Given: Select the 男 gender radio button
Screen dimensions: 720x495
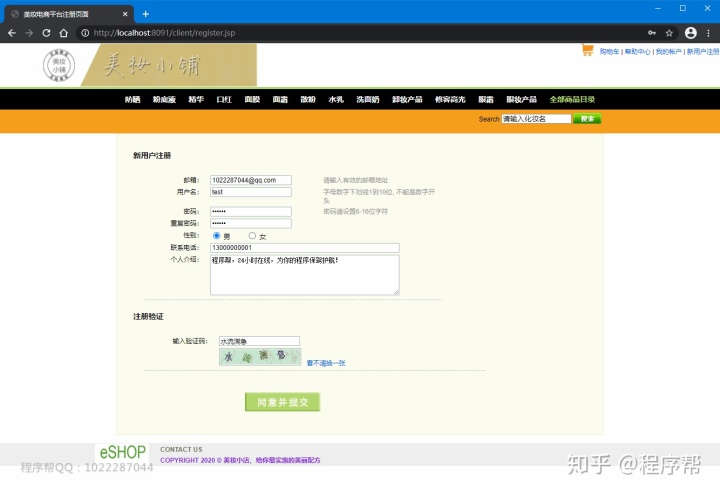Looking at the screenshot, I should (x=217, y=236).
